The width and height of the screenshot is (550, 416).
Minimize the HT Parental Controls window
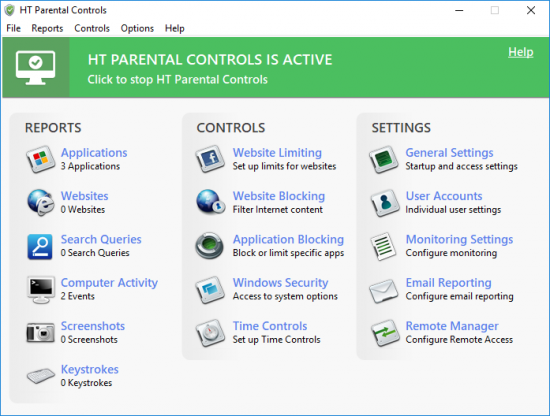click(459, 10)
